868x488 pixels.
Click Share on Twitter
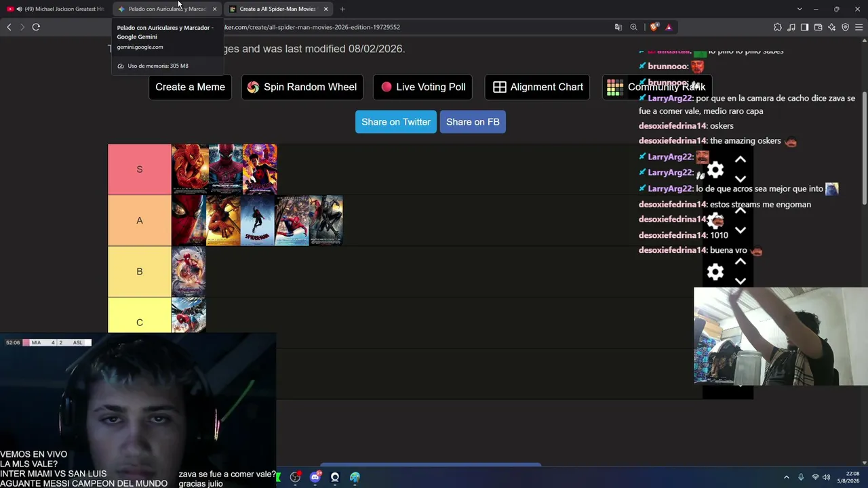click(x=396, y=122)
